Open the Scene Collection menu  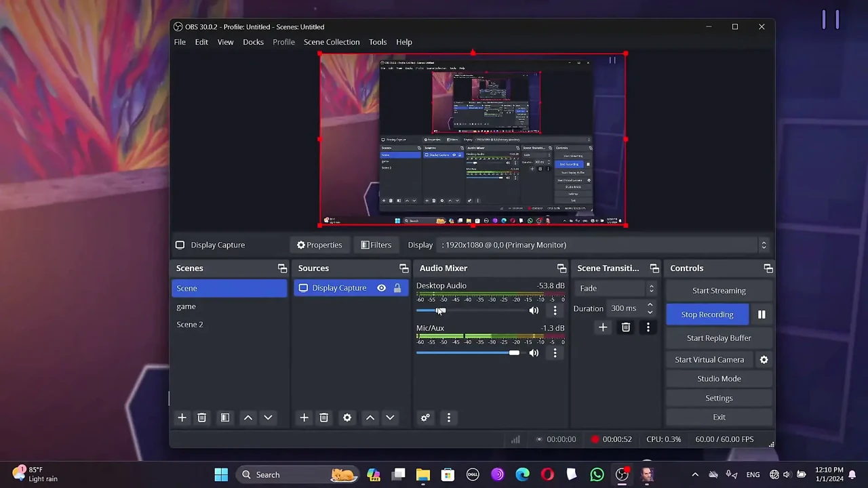(x=332, y=42)
